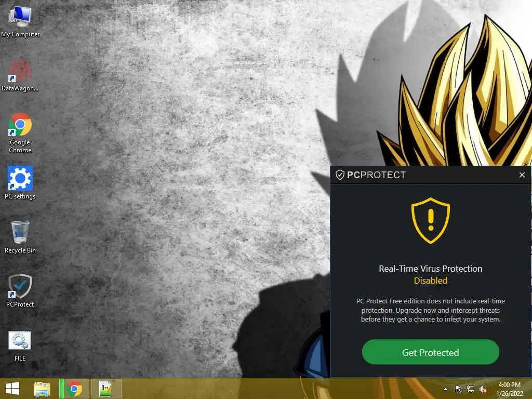This screenshot has height=399, width=532.
Task: Click the PCPROTECT title text
Action: click(376, 175)
